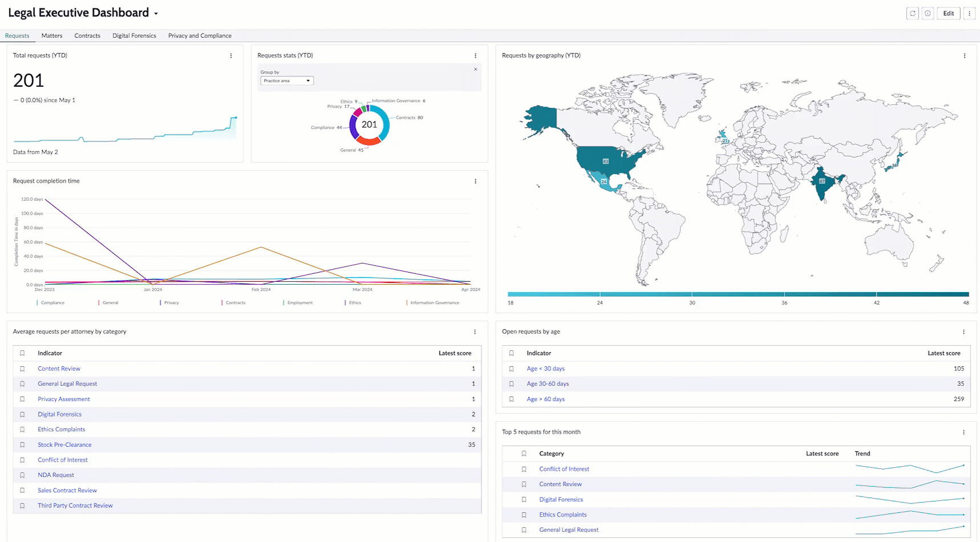Screen dimensions: 980x542
Task: Bookmark the Conflict of Interest indicator in attorney table
Action: pyautogui.click(x=22, y=460)
